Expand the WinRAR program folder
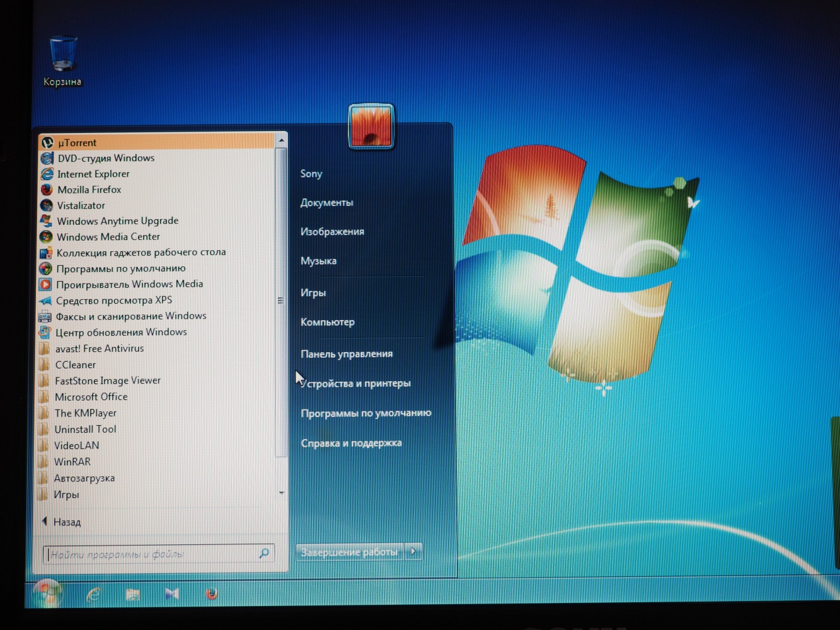840x630 pixels. [72, 462]
